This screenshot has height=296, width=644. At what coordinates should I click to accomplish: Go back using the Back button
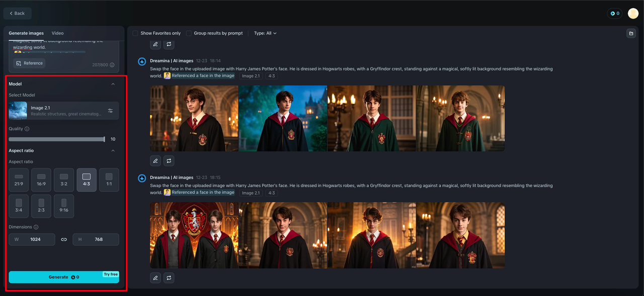[17, 13]
